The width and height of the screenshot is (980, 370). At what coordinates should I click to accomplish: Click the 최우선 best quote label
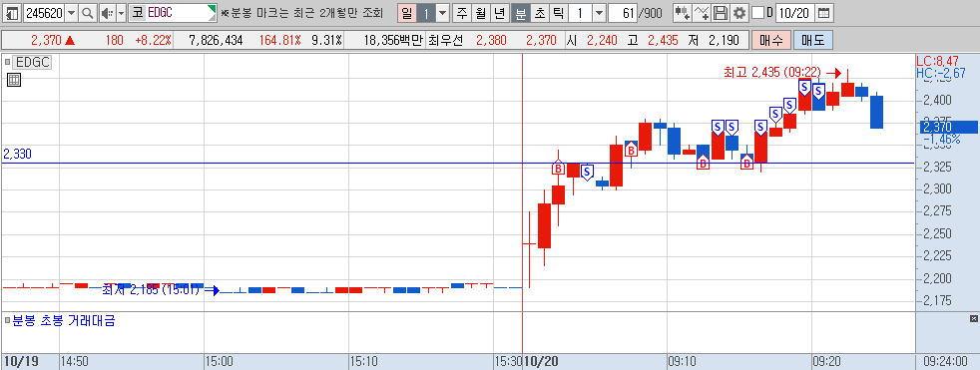tap(446, 41)
